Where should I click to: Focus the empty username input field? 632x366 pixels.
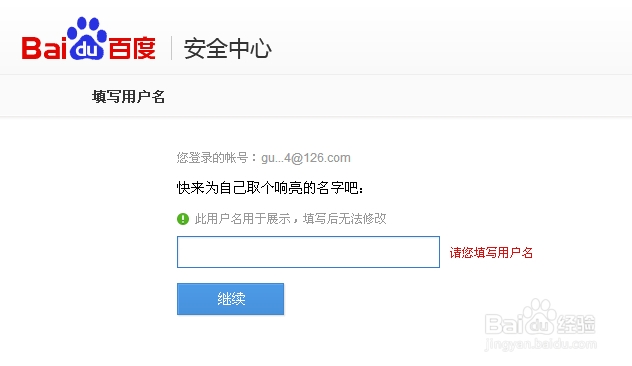point(308,252)
